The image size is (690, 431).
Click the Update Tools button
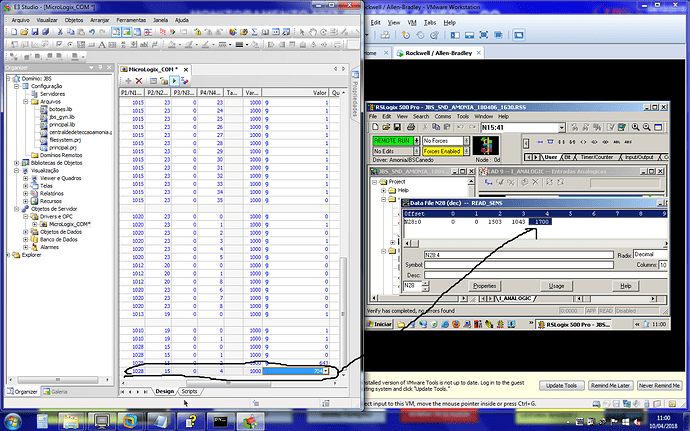point(561,386)
